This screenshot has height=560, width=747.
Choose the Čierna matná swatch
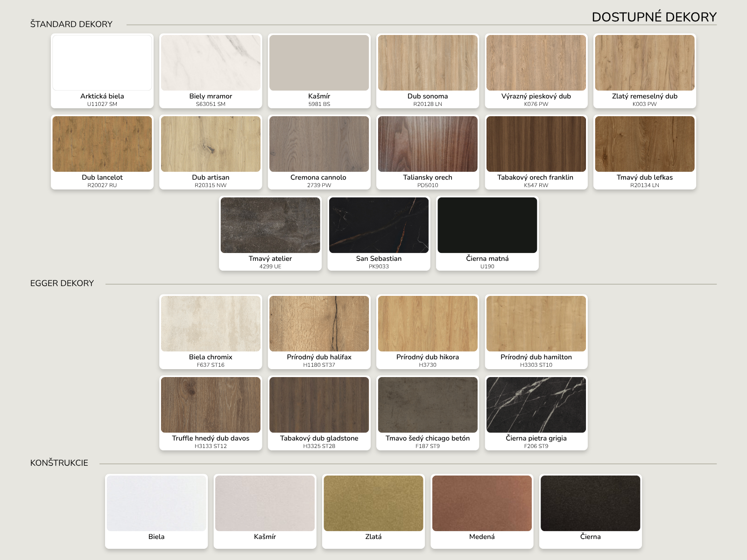pos(487,233)
